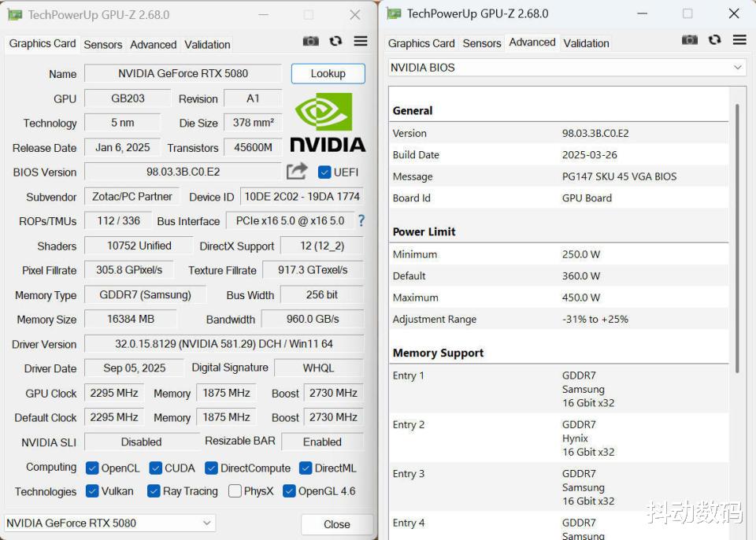Click Shaders field 10752 Unified
756x540 pixels.
(139, 246)
